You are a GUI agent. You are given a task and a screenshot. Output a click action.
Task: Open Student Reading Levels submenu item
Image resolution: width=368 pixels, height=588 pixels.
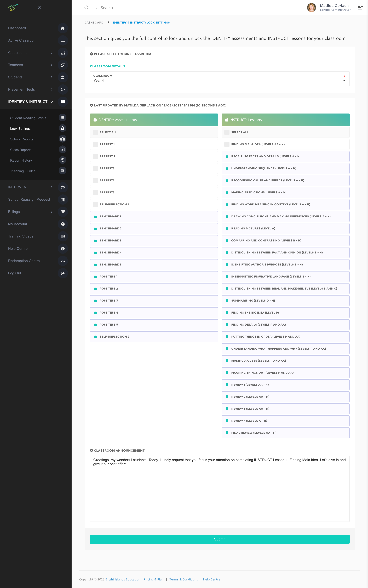[28, 118]
